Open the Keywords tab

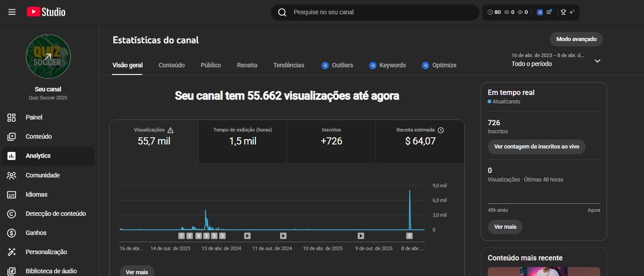pos(388,65)
